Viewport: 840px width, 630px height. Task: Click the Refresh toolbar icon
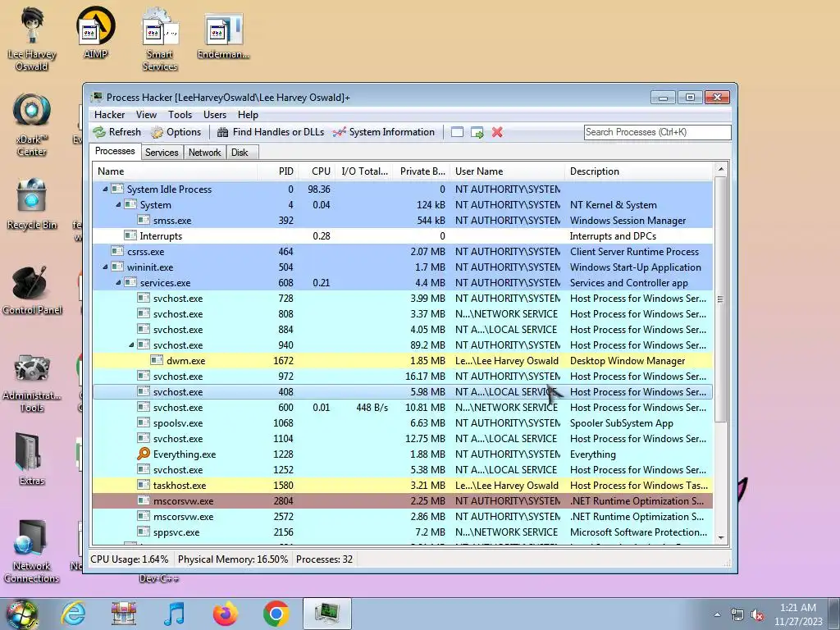coord(99,132)
